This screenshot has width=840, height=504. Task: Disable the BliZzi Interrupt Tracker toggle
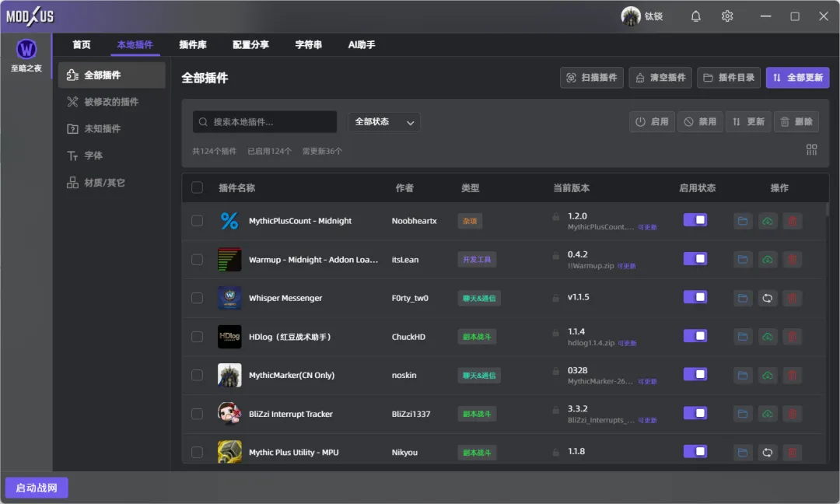click(695, 413)
